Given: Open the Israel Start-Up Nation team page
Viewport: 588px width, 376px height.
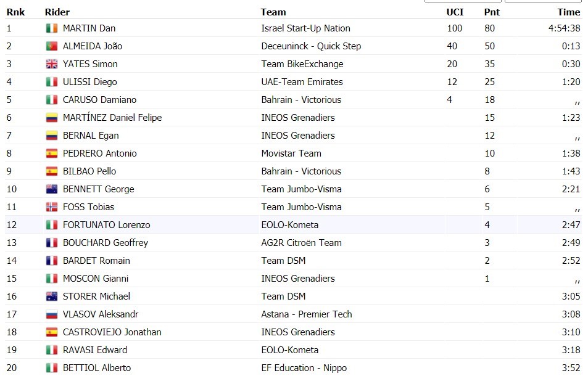Looking at the screenshot, I should [305, 28].
